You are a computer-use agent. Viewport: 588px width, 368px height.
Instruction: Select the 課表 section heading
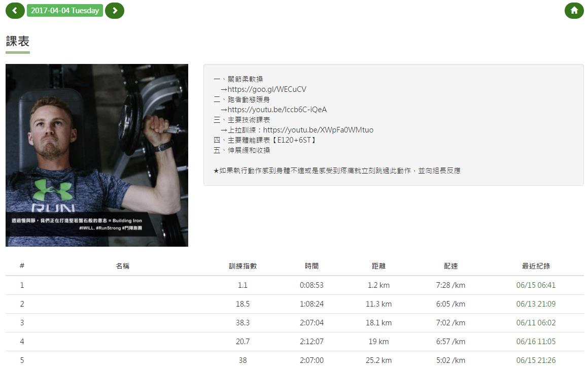(18, 41)
